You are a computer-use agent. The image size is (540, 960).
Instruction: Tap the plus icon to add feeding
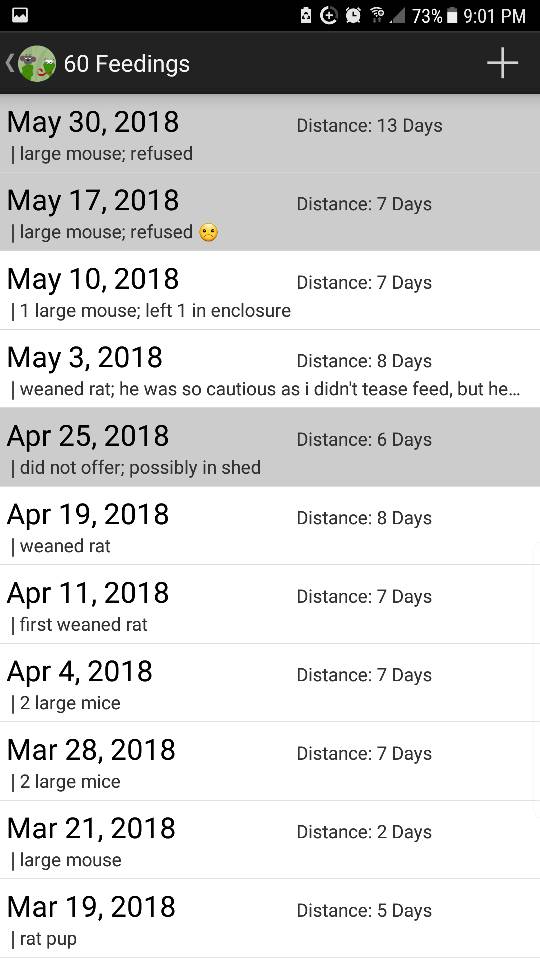pos(502,63)
